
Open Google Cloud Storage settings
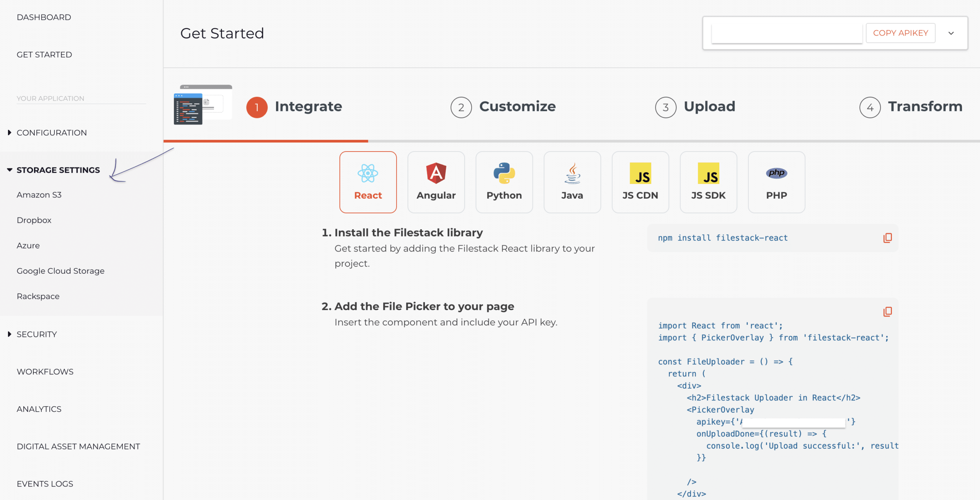(60, 271)
